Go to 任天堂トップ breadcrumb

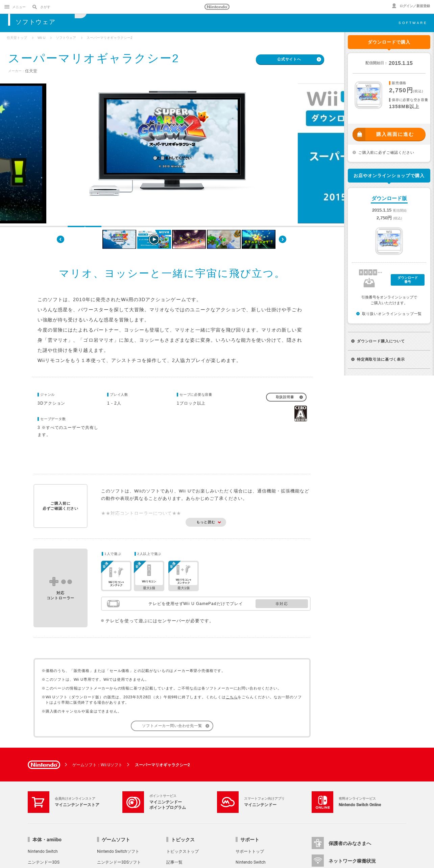[17, 38]
